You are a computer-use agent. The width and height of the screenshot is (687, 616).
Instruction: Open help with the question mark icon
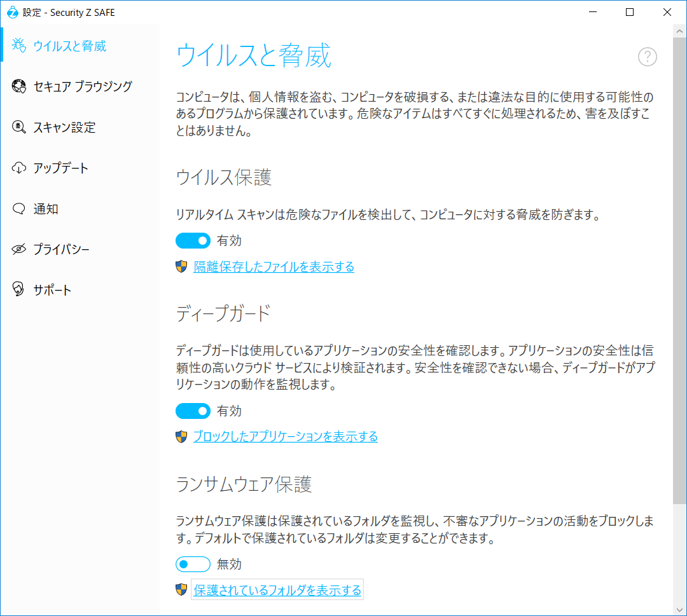[x=647, y=57]
